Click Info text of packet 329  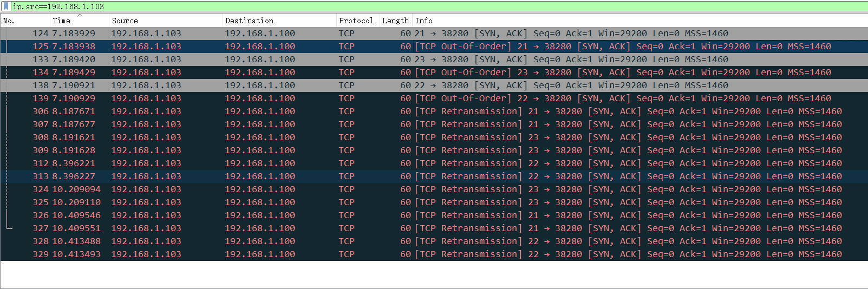coord(629,254)
